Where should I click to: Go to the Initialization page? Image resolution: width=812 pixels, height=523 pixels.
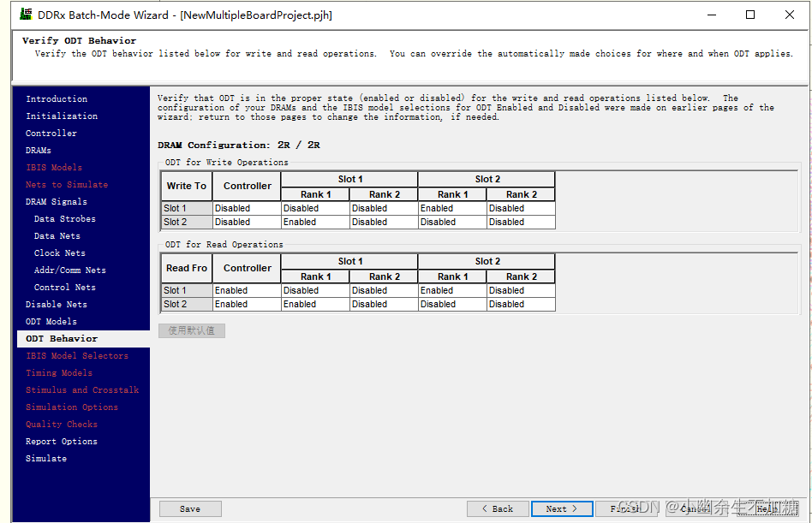click(x=62, y=116)
